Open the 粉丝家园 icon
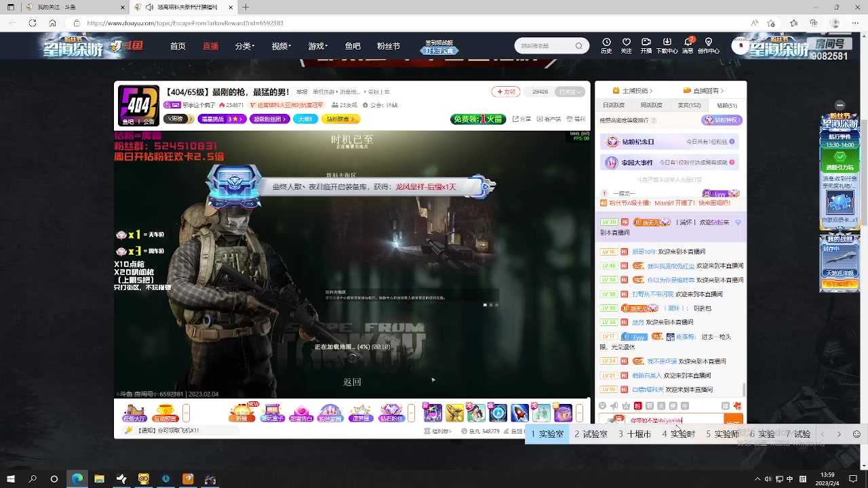 pyautogui.click(x=331, y=413)
